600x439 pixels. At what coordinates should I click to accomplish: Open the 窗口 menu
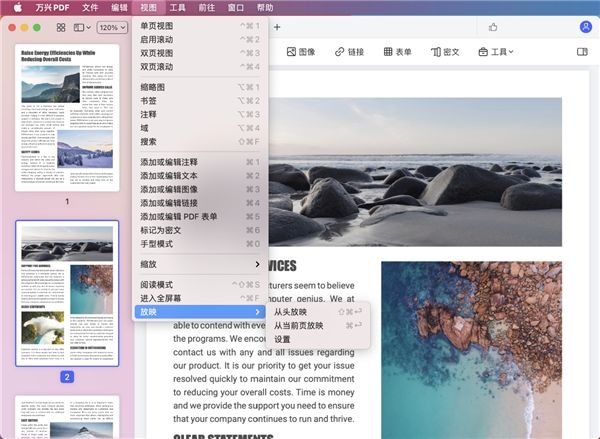236,7
